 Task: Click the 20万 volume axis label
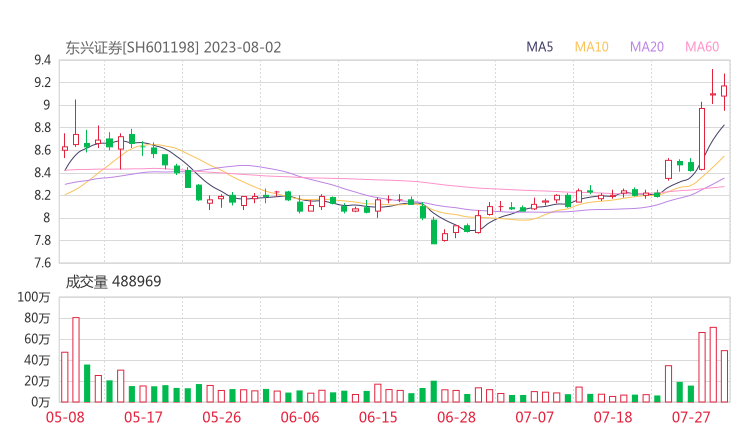point(37,381)
